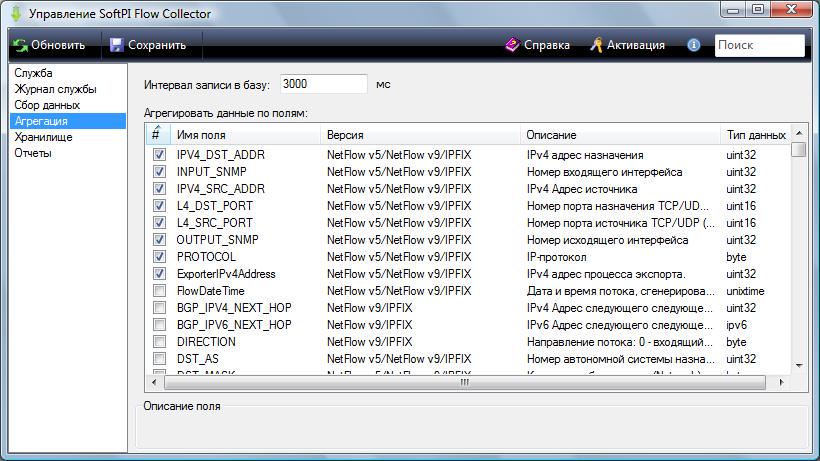Image resolution: width=820 pixels, height=461 pixels.
Task: Click the Поиск search field
Action: tap(759, 45)
